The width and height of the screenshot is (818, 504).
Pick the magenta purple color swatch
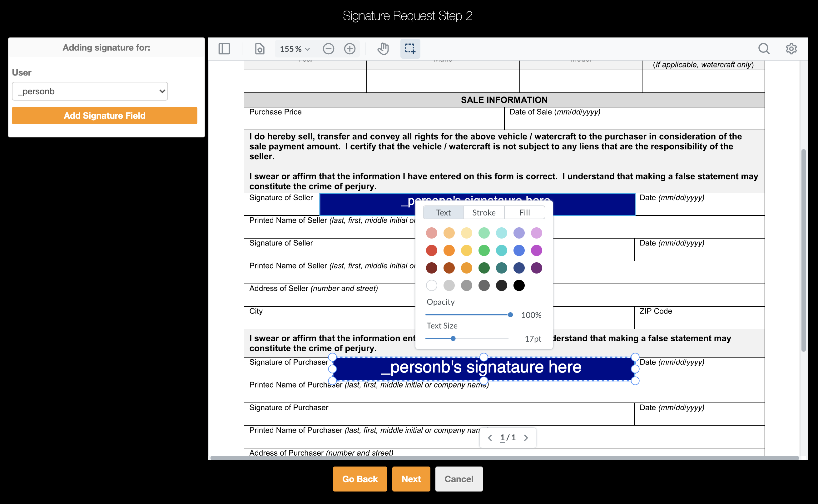click(x=537, y=250)
